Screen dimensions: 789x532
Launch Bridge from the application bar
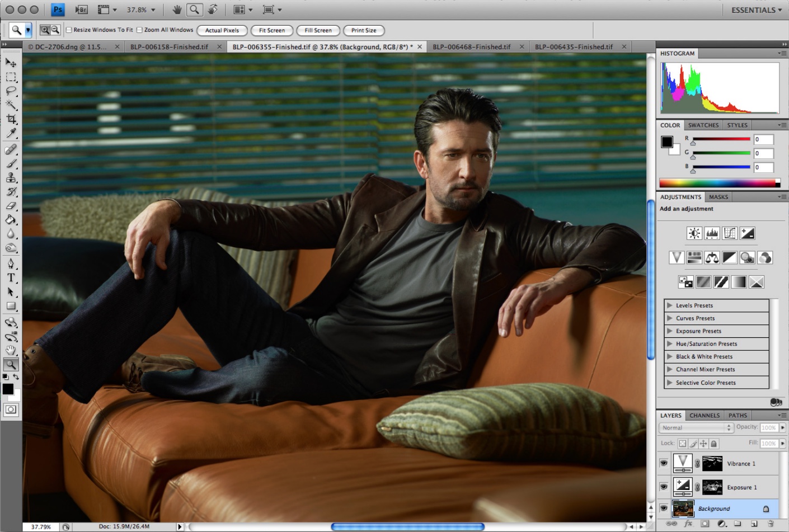coord(81,10)
